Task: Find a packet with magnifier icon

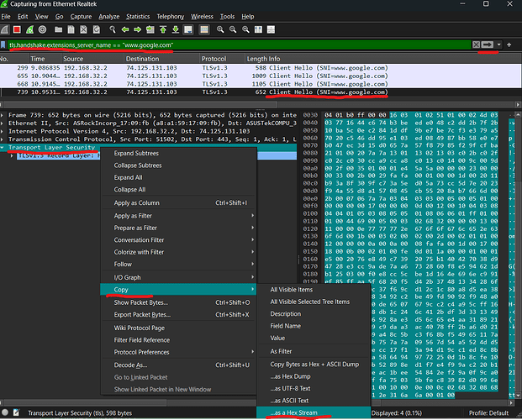Action: (x=113, y=29)
